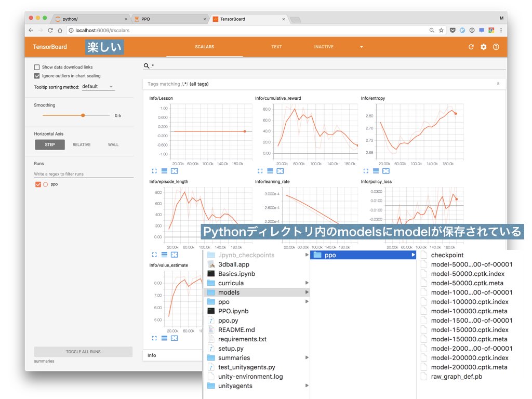Screen dimensions: 532x399
Task: Open TensorBoard help question mark icon
Action: pyautogui.click(x=496, y=47)
